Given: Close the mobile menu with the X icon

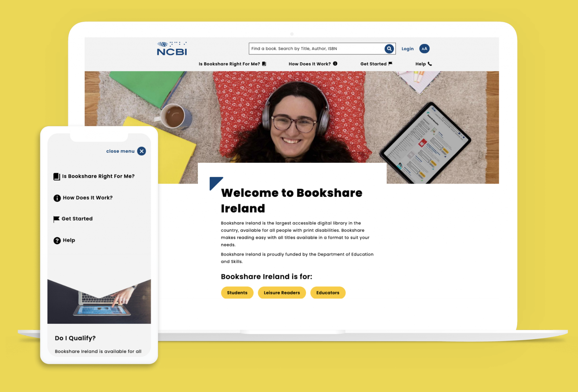Looking at the screenshot, I should click(x=142, y=151).
